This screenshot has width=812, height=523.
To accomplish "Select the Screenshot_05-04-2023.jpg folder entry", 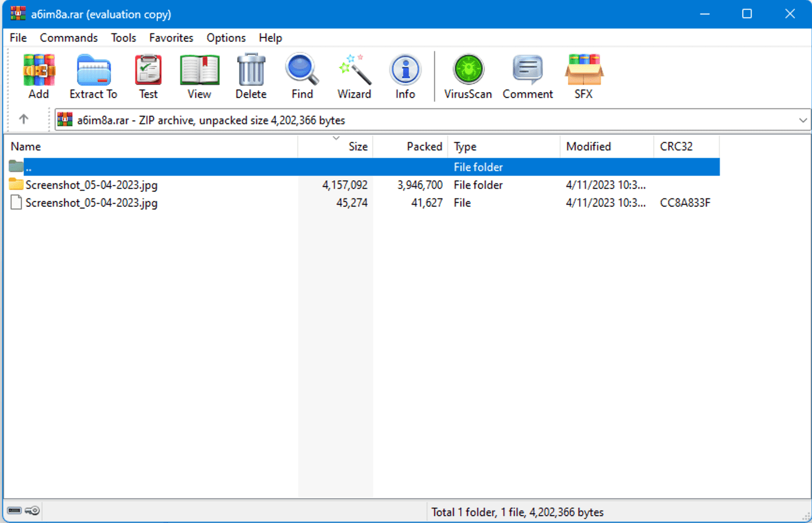I will pyautogui.click(x=91, y=185).
